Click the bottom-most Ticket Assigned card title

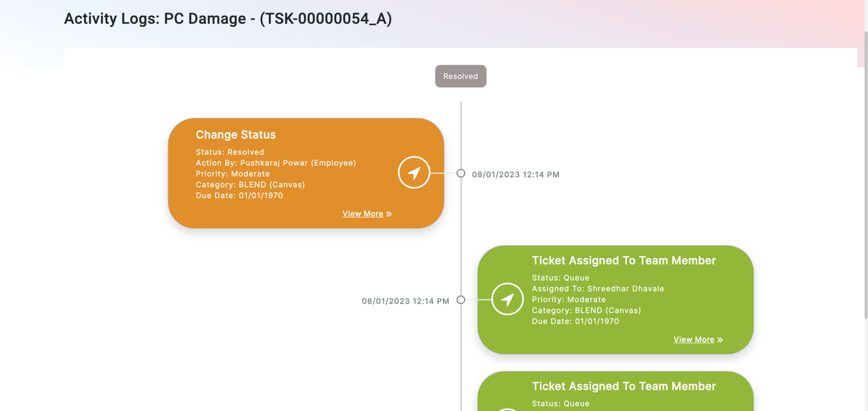tap(624, 386)
